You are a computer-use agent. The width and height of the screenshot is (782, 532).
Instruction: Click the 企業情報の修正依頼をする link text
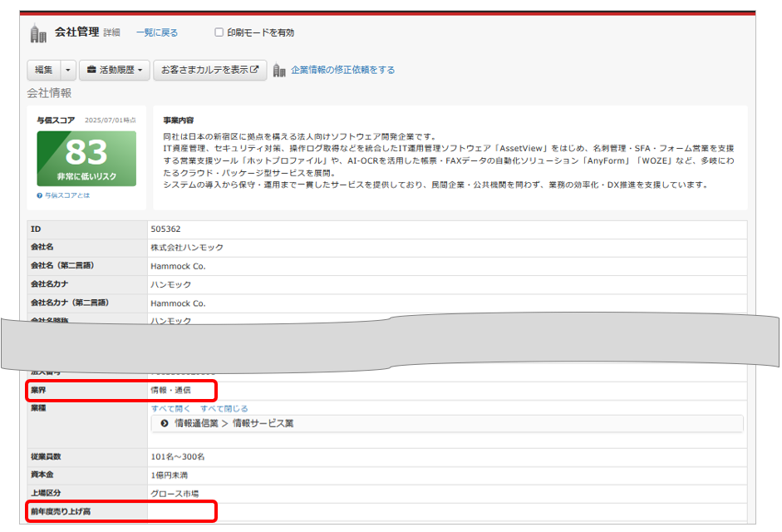342,71
